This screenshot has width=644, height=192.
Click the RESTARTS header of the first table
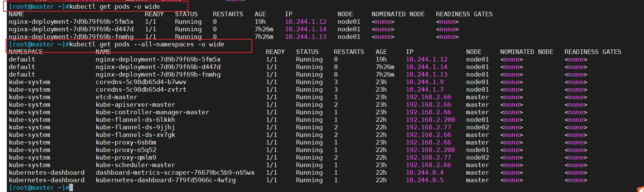[x=228, y=14]
